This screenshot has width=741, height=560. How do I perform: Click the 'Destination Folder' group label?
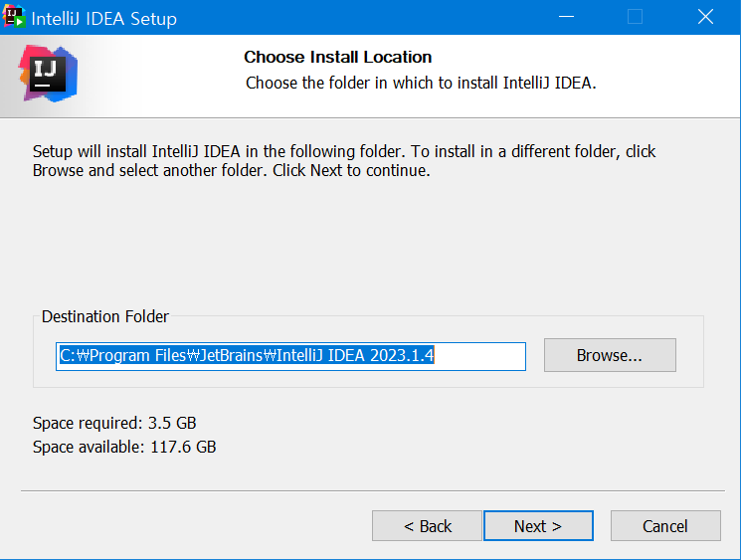click(104, 316)
